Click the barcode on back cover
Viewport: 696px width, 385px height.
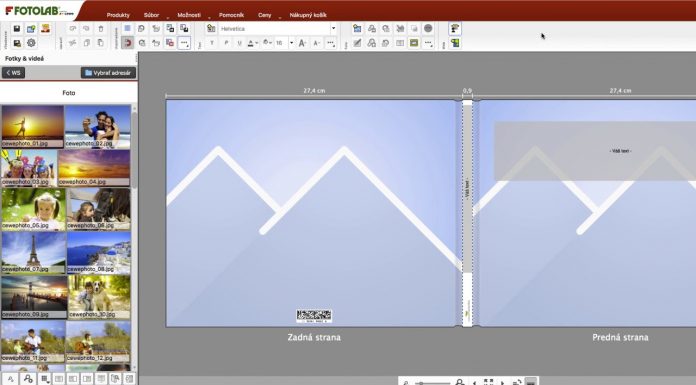point(314,316)
